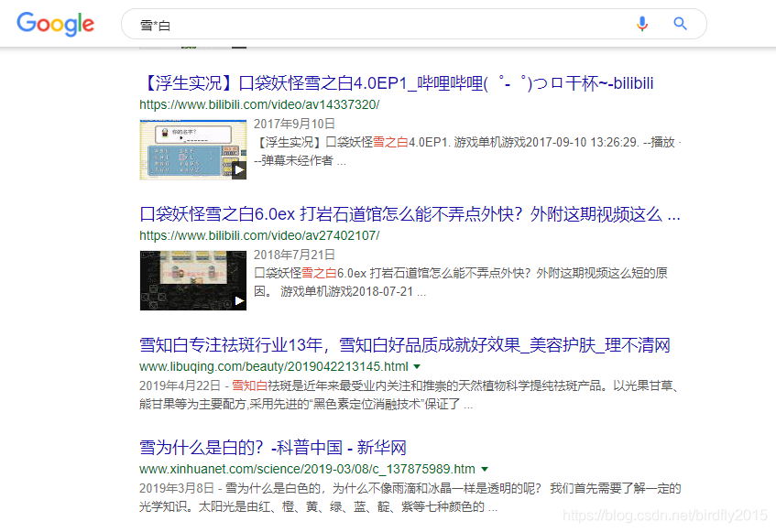The height and width of the screenshot is (532, 776).
Task: Open 雪为什么是白的？-科普中国 result title
Action: 273,448
